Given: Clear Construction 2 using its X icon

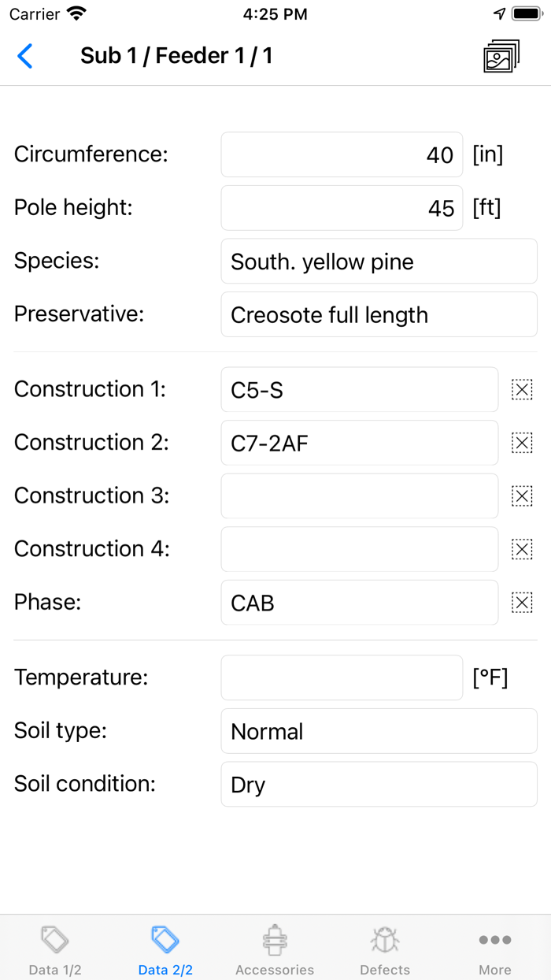Looking at the screenshot, I should (521, 443).
